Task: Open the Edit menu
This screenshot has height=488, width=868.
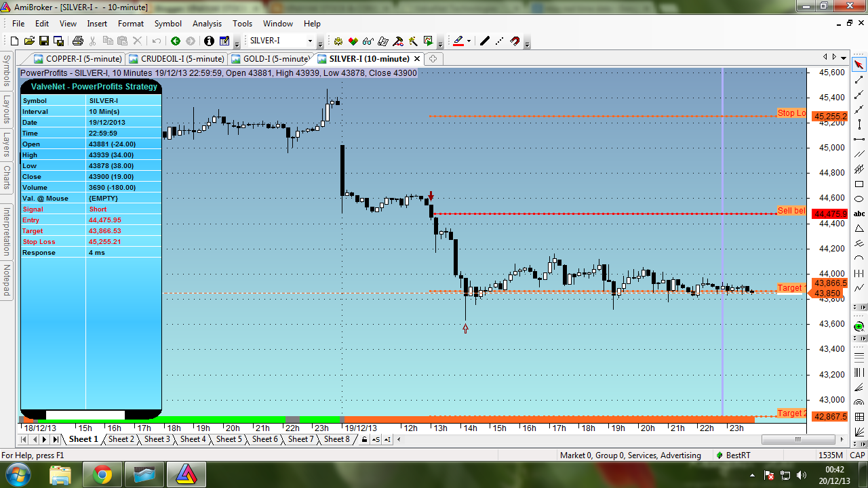Action: [x=42, y=23]
